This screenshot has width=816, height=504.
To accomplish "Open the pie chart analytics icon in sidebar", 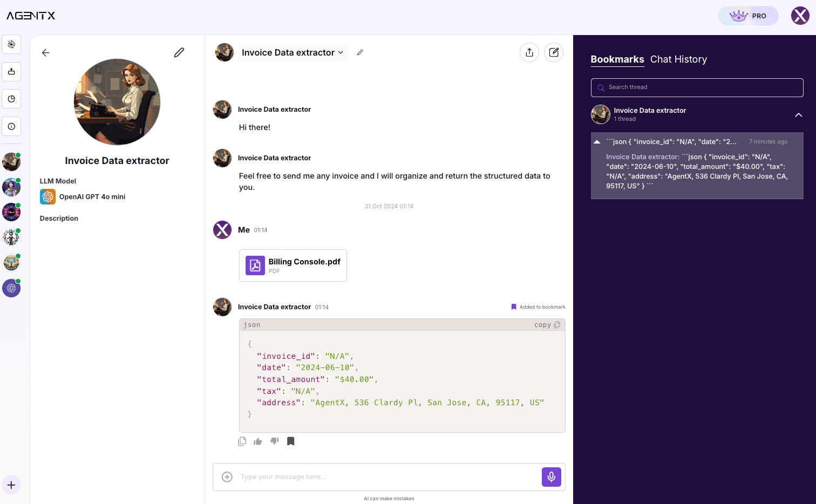I will tap(11, 99).
